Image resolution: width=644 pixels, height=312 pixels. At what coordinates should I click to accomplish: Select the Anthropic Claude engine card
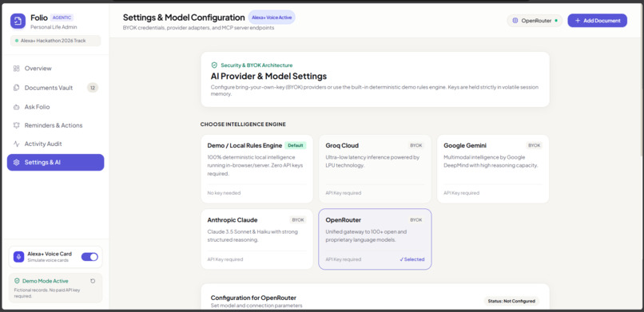pyautogui.click(x=256, y=239)
